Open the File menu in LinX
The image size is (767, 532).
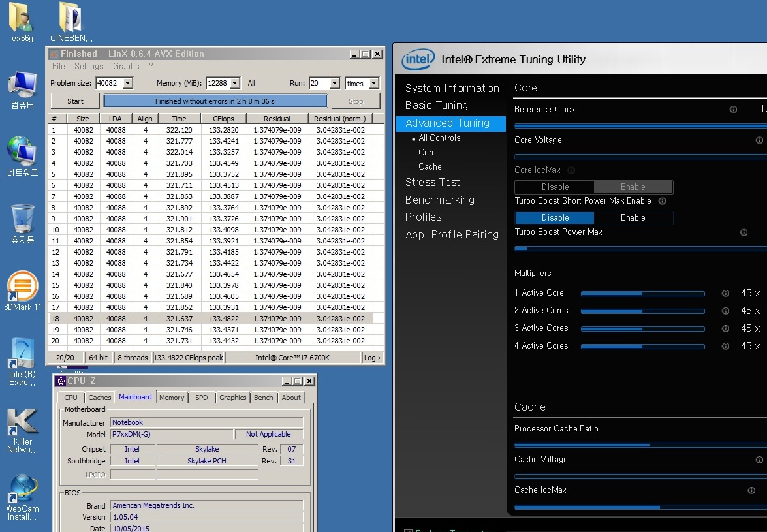tap(58, 66)
